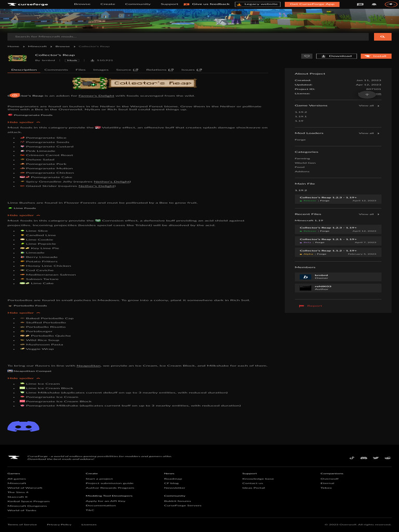This screenshot has width=399, height=532.
Task: Click the Collector's Reap banner image
Action: coord(135,83)
